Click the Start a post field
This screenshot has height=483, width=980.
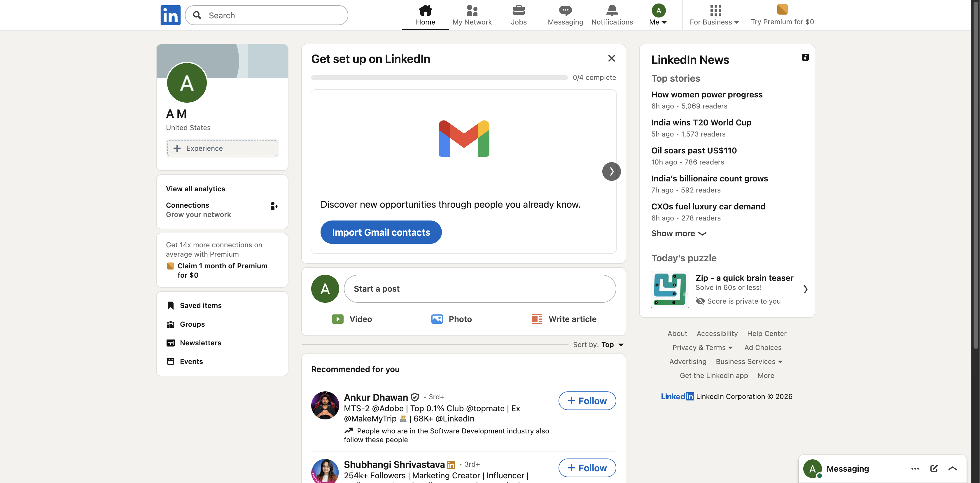pos(480,289)
